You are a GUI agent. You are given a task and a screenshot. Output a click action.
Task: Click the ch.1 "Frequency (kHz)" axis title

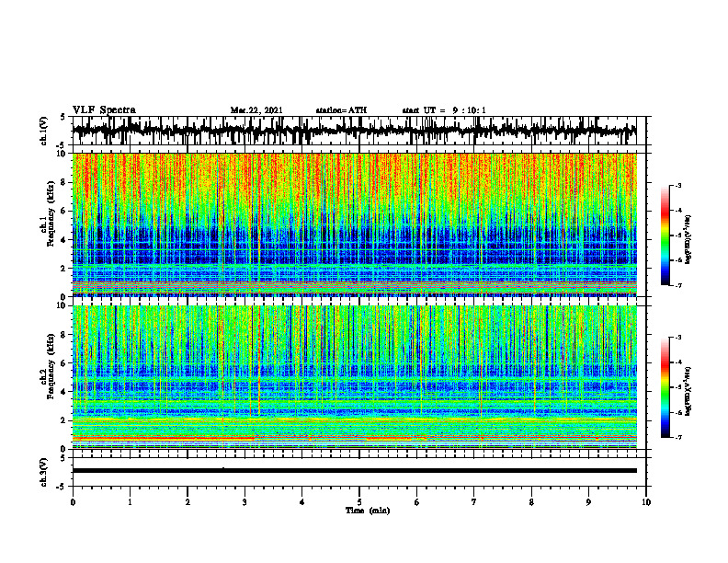(51, 213)
